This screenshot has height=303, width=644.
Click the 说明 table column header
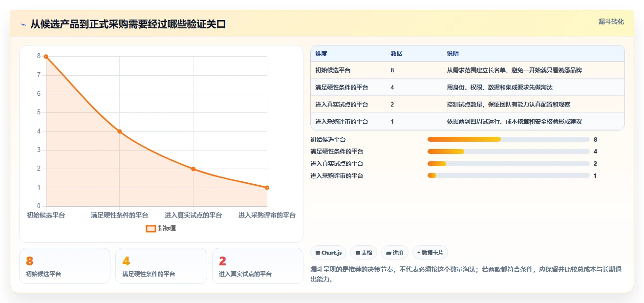pos(452,54)
